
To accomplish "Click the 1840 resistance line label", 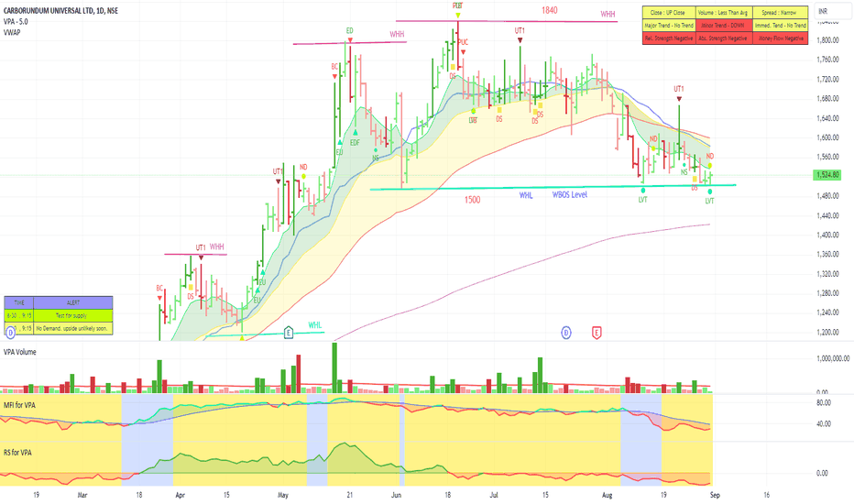I will 549,10.
